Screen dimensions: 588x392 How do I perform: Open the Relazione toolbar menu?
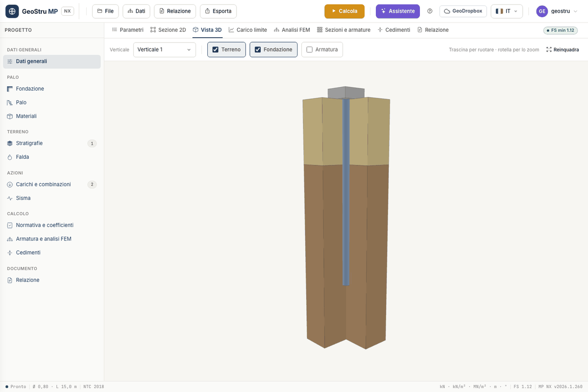tap(175, 11)
